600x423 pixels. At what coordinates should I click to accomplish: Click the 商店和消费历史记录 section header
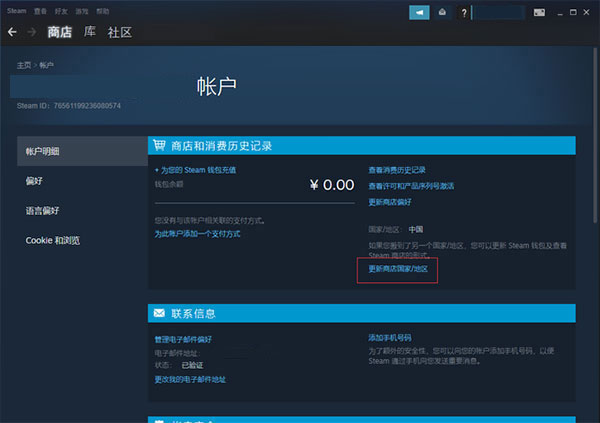click(x=362, y=145)
